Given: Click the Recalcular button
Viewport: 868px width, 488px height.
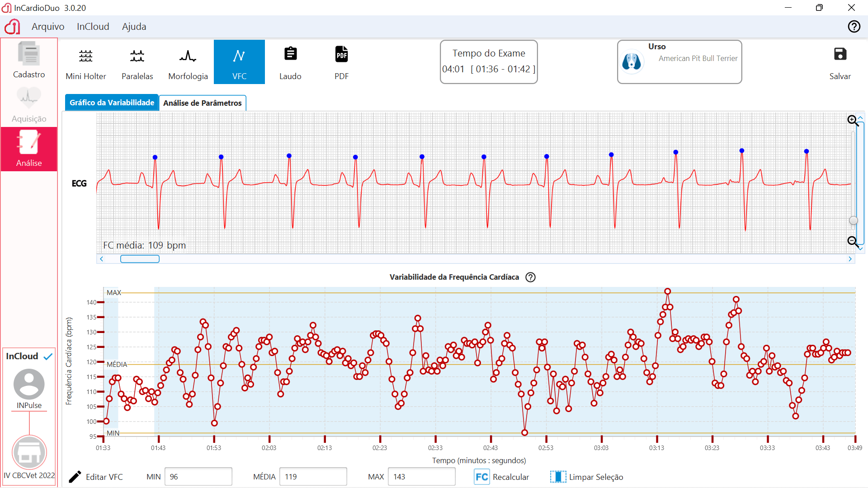Looking at the screenshot, I should point(502,477).
